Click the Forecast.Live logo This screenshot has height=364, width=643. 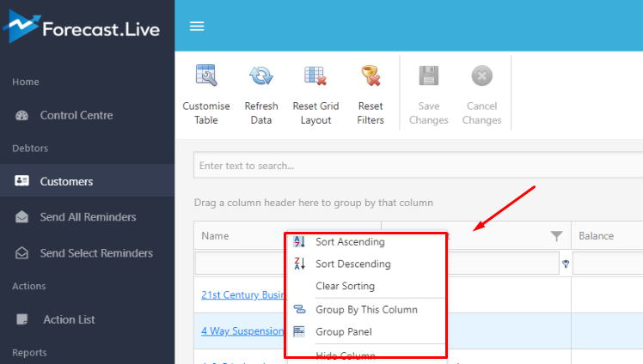pyautogui.click(x=81, y=27)
